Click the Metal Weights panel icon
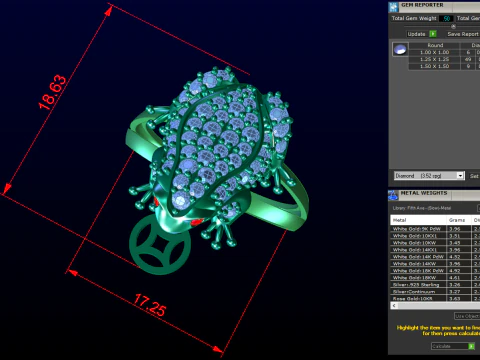The image size is (480, 360). coord(393,195)
